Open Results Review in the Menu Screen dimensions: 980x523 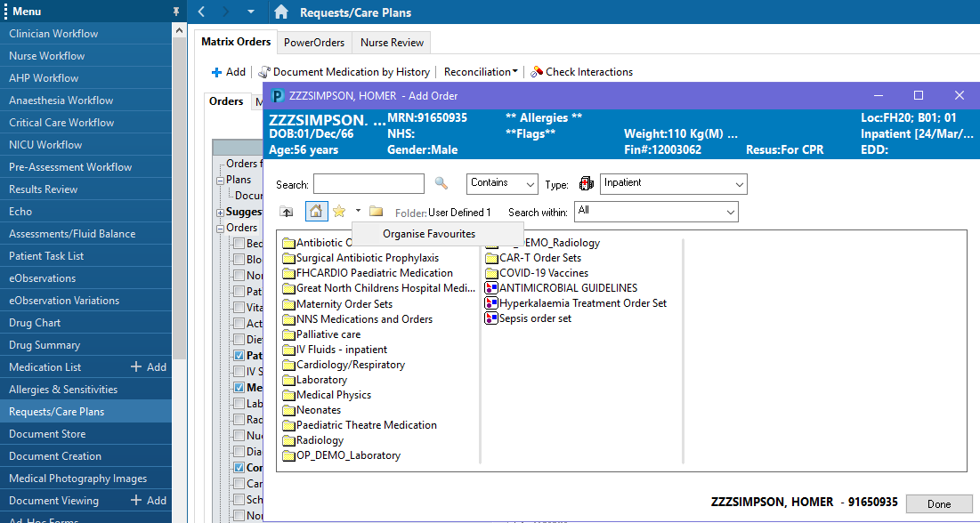point(85,189)
